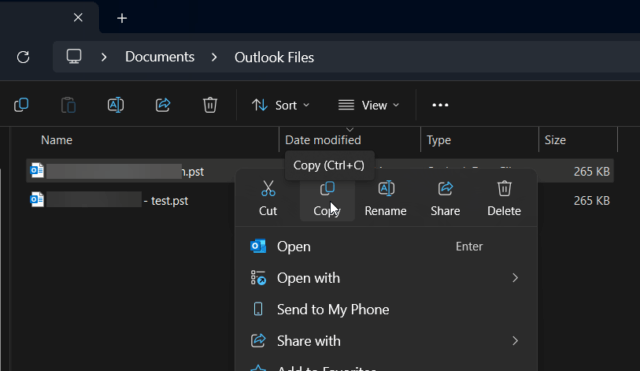Open the Documents breadcrumb folder

160,57
